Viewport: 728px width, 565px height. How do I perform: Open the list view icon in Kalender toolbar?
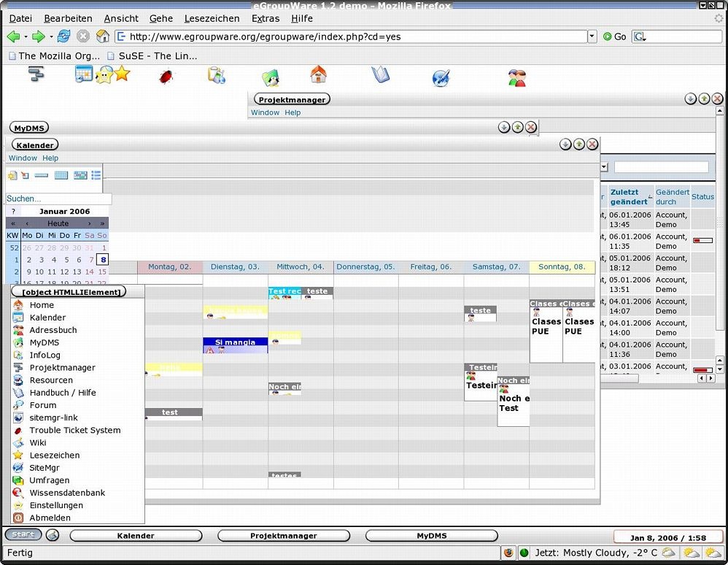pos(97,175)
